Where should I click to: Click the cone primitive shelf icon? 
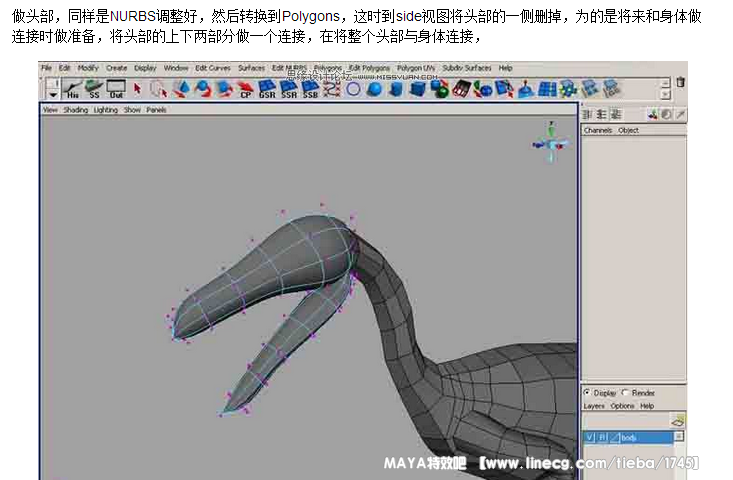point(181,89)
